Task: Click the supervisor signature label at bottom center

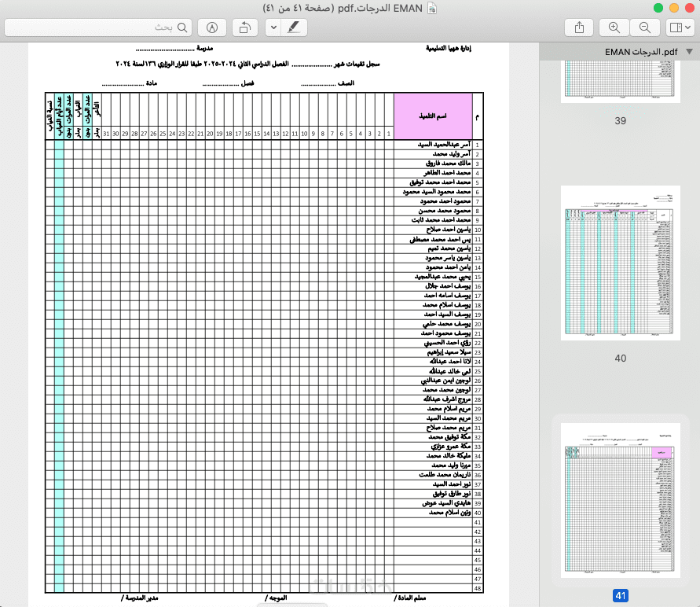Action: pos(276,598)
